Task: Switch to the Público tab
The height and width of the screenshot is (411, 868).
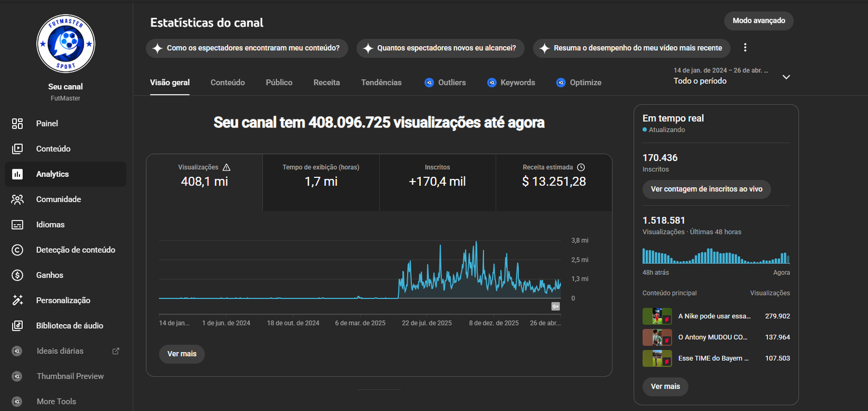Action: tap(279, 82)
